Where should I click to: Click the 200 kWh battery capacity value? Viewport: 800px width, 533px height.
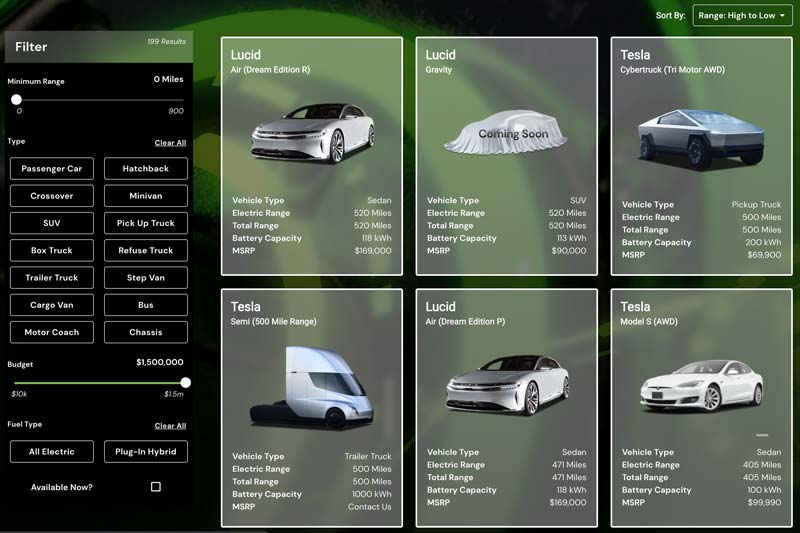(763, 242)
